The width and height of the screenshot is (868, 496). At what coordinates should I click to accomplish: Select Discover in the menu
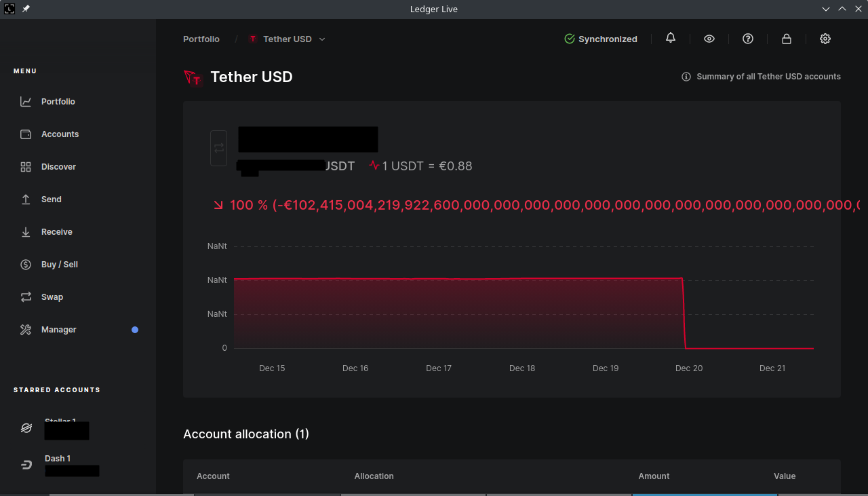click(x=59, y=166)
